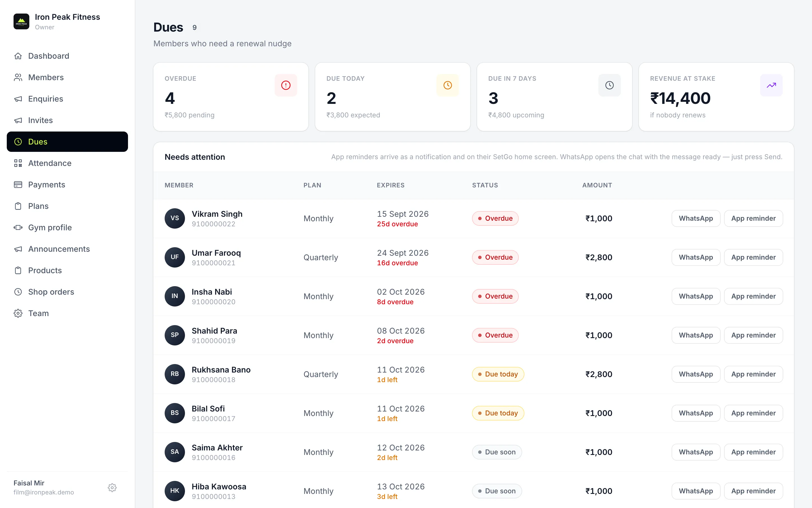The width and height of the screenshot is (812, 508).
Task: Send App reminder to Bilal Sofi
Action: click(x=753, y=413)
